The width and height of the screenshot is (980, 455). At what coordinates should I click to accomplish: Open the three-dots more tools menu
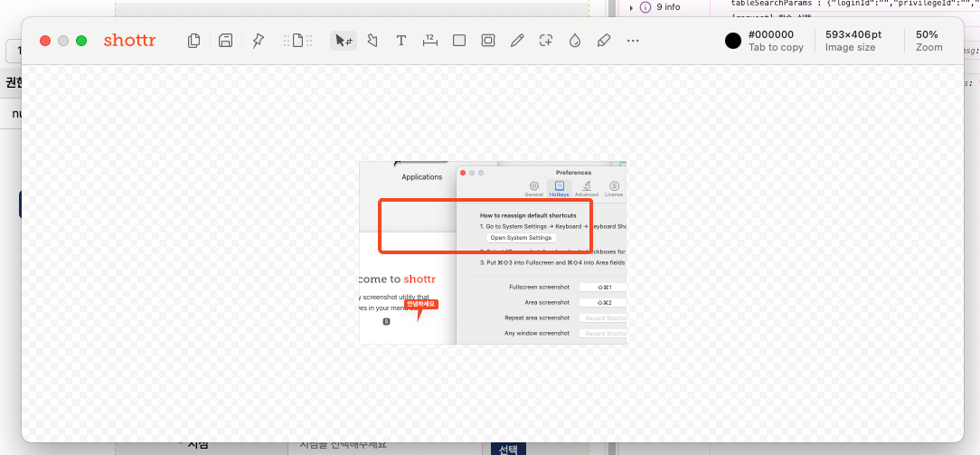click(633, 41)
